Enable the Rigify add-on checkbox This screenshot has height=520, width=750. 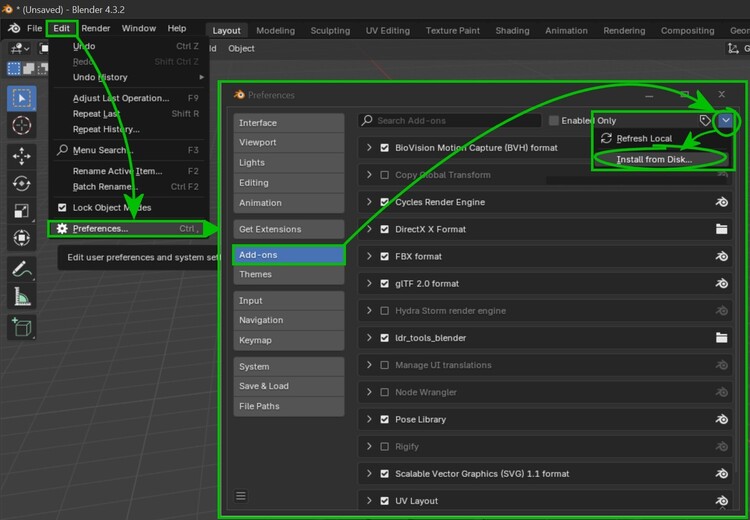[385, 447]
